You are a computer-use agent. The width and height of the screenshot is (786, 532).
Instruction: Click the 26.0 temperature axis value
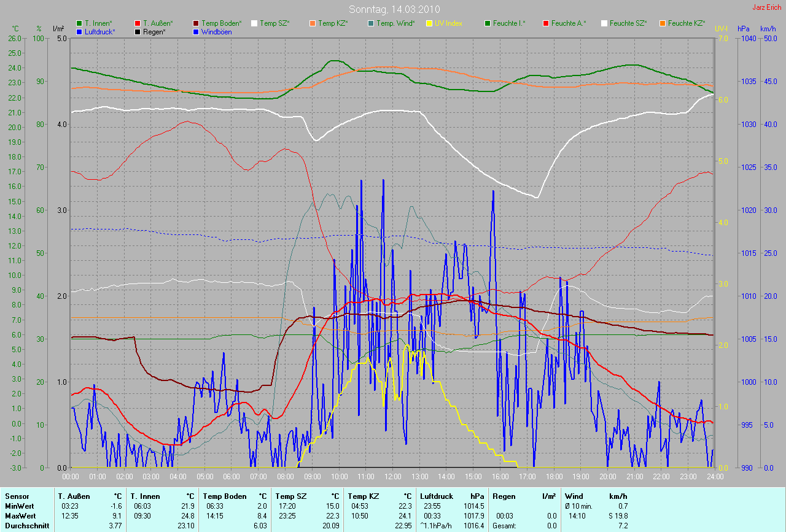15,38
